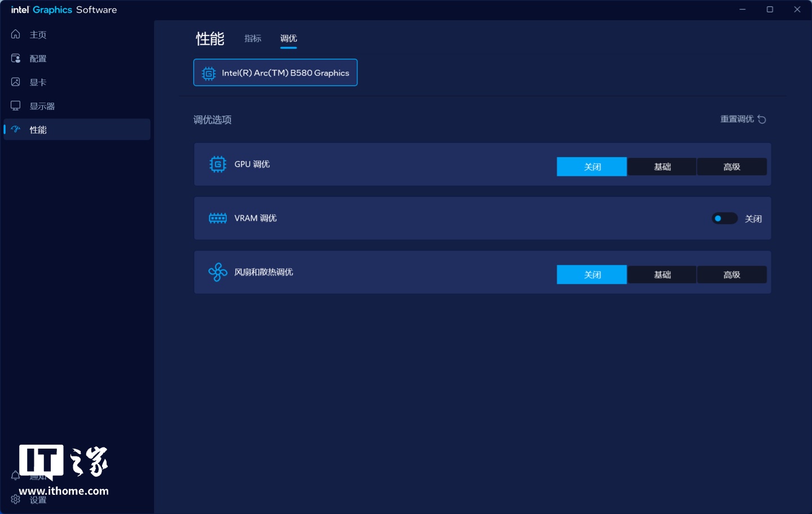Viewport: 812px width, 514px height.
Task: Set GPU 调优 to 基础 mode
Action: pos(662,167)
